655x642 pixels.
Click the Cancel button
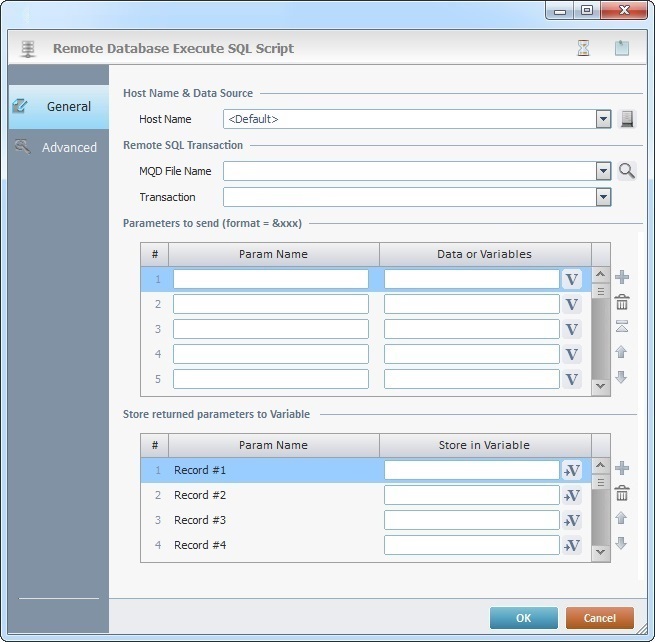599,618
